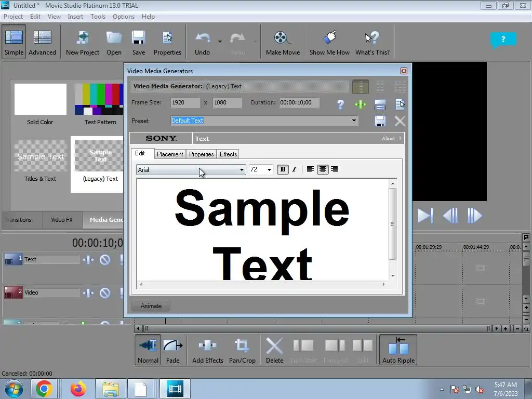Click Add Effects in the bottom toolbar
The image size is (532, 399).
pyautogui.click(x=208, y=350)
